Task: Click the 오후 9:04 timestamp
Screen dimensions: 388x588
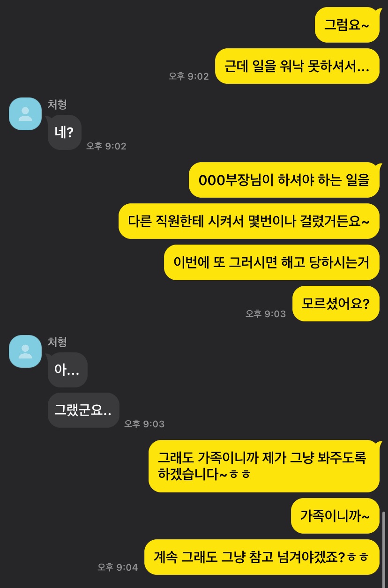Action: pos(118,567)
